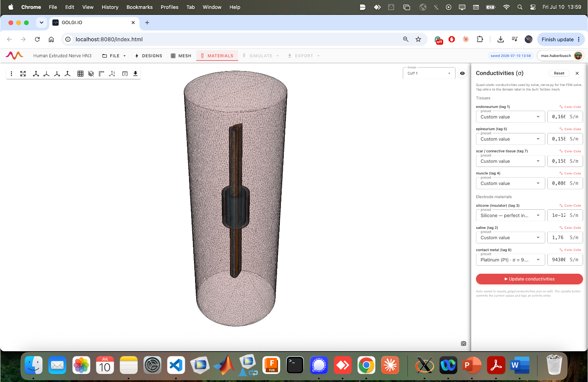Screen dimensions: 588x382
Task: Expand the FILE menu
Action: (x=114, y=56)
